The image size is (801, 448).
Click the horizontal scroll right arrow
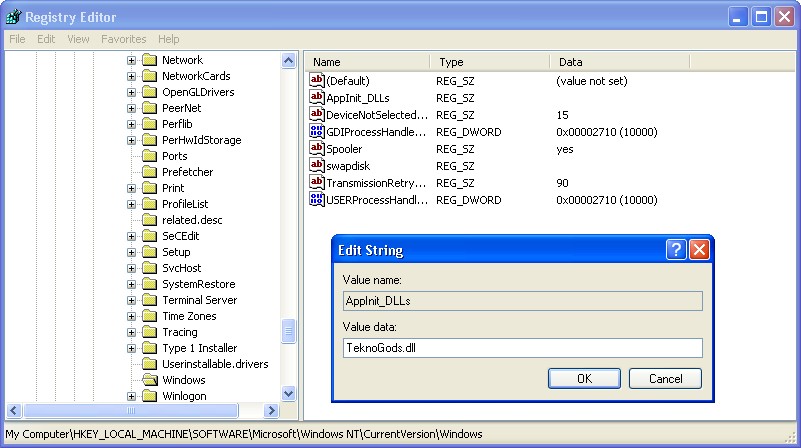pos(271,410)
